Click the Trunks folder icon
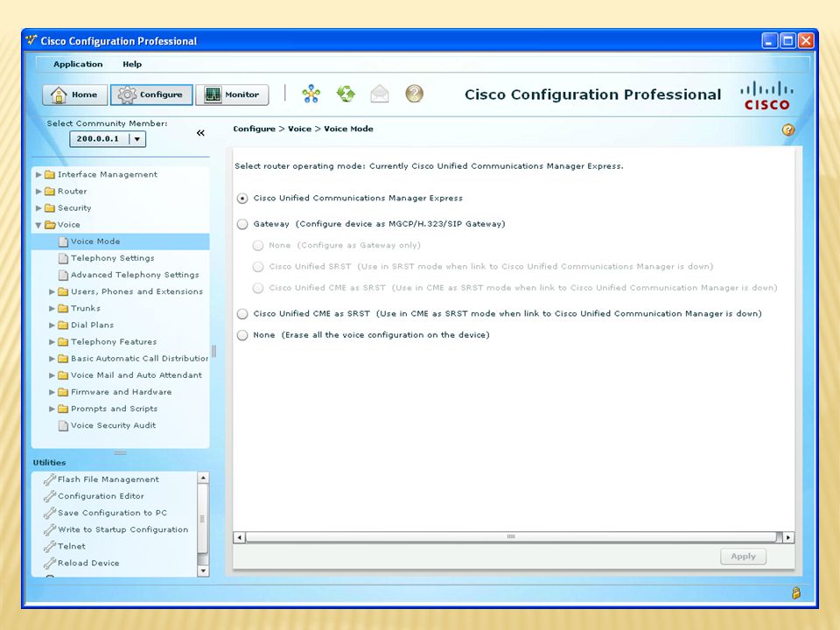Screen dimensions: 840x630 63,308
